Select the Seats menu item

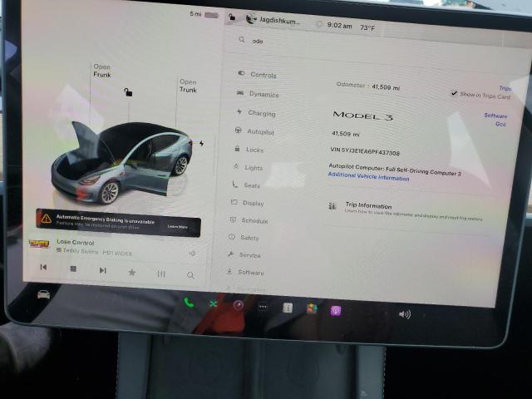(246, 185)
